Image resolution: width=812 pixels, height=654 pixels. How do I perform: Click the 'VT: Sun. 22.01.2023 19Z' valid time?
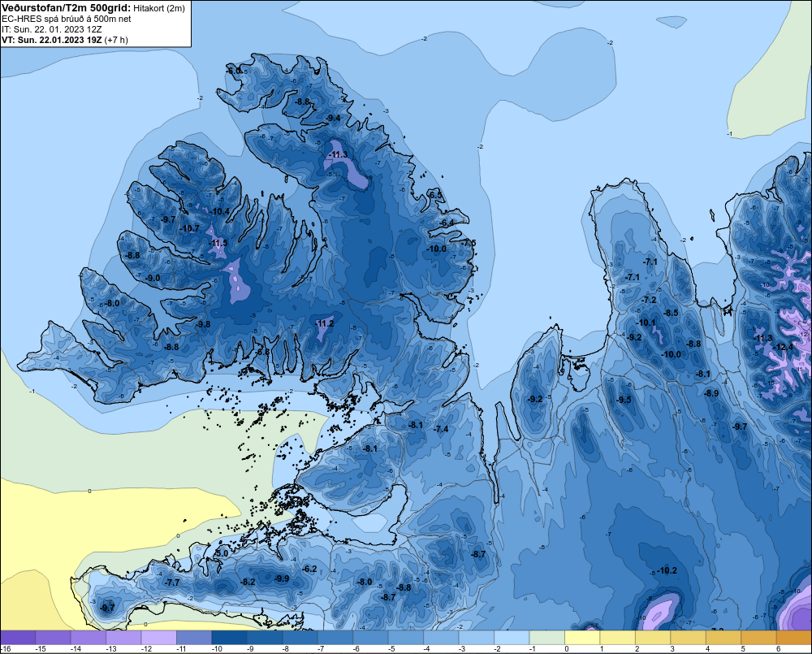(51, 40)
